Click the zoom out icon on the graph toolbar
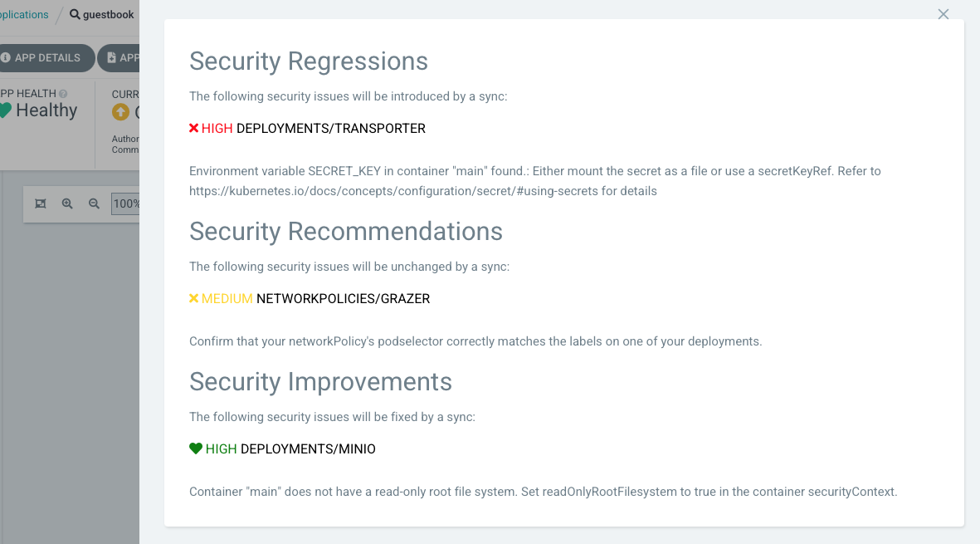This screenshot has height=544, width=980. click(94, 203)
